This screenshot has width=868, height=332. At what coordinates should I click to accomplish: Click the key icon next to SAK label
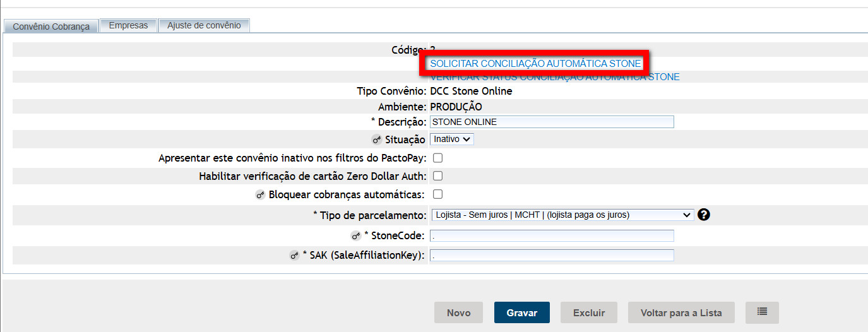[x=294, y=256]
